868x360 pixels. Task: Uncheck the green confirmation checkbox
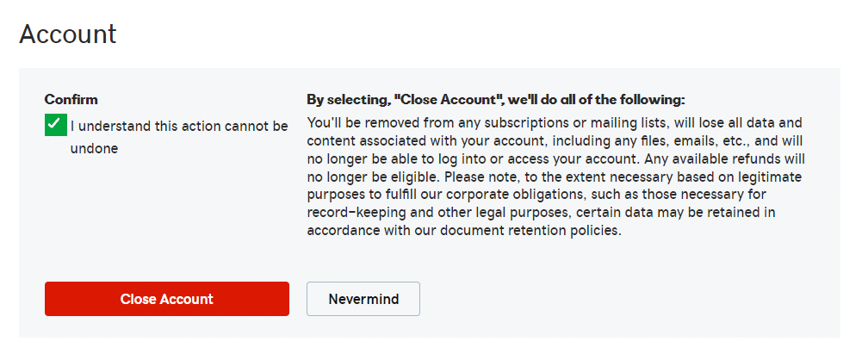point(55,126)
